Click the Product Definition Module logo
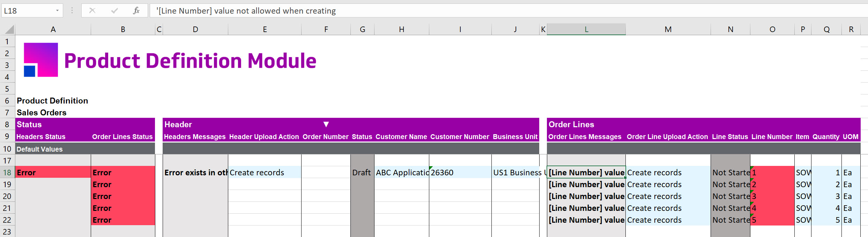Image resolution: width=868 pixels, height=237 pixels. coord(41,60)
